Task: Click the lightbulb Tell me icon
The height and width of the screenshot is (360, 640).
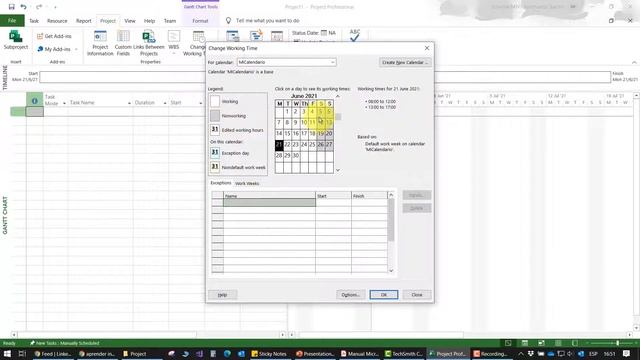Action: coord(228,20)
